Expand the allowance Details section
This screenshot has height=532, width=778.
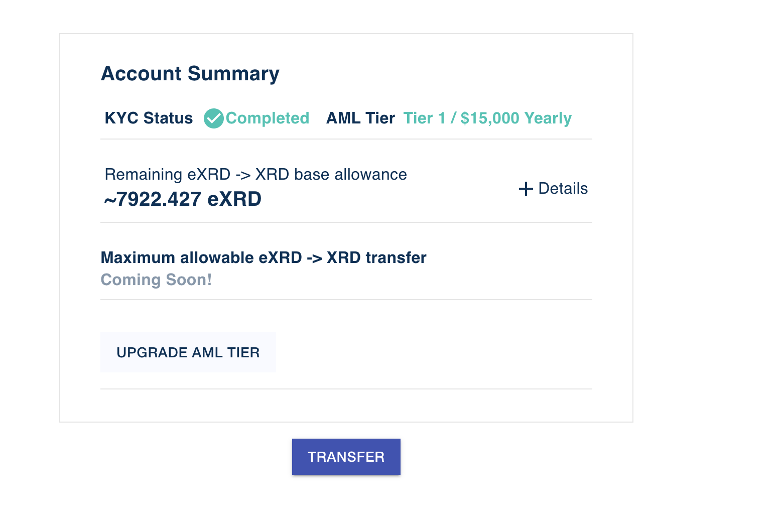click(553, 189)
